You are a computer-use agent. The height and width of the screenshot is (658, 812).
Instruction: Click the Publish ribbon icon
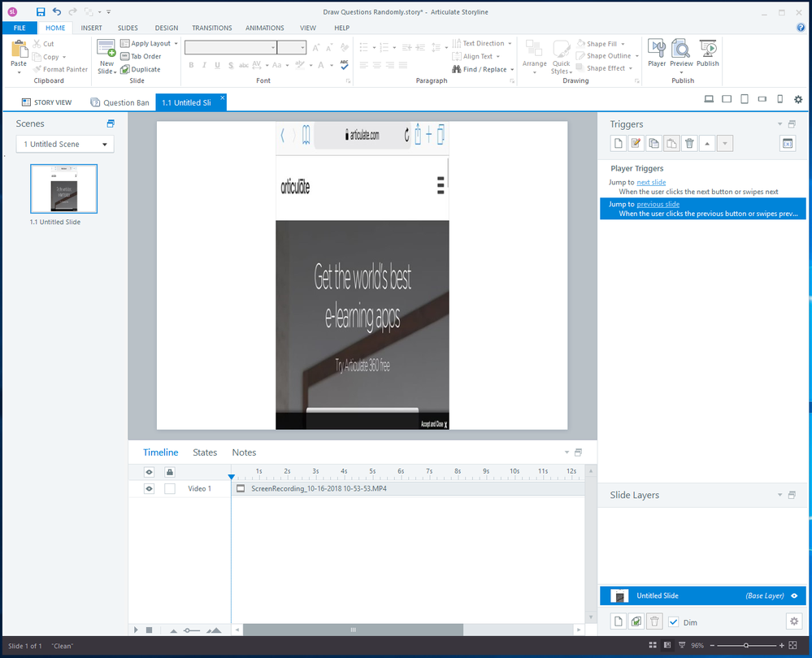[x=707, y=54]
